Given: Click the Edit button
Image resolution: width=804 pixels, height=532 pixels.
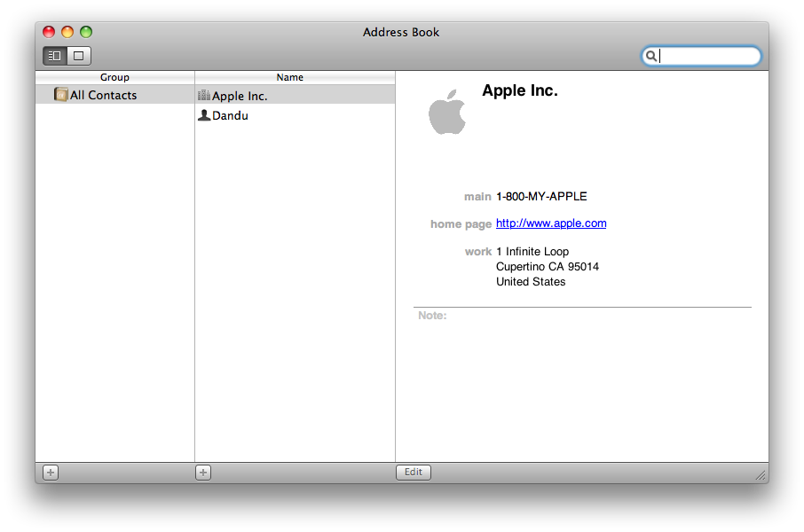Looking at the screenshot, I should tap(414, 472).
